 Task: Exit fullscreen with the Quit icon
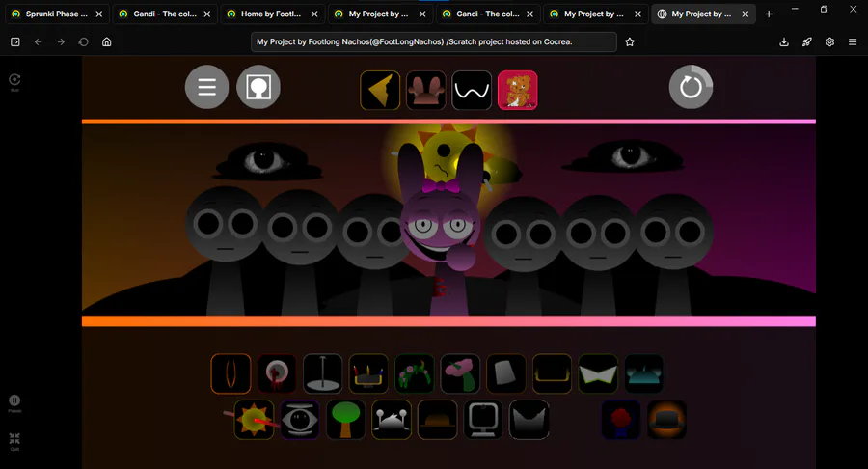coord(14,441)
